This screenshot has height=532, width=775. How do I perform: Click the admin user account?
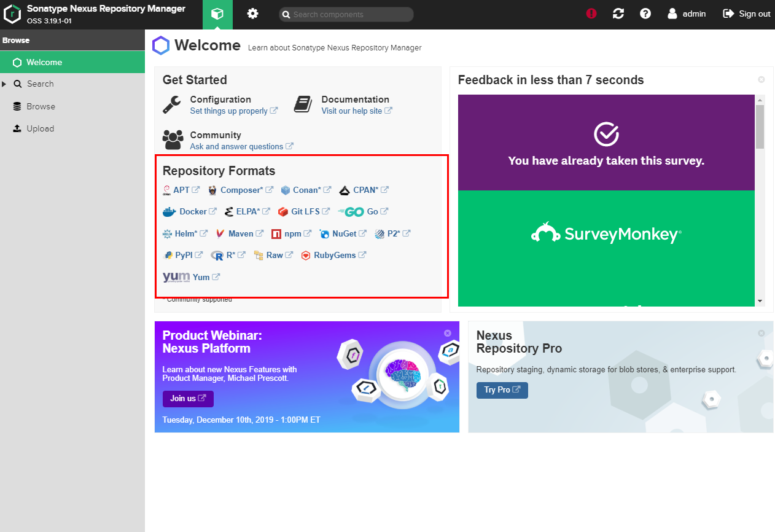point(687,14)
